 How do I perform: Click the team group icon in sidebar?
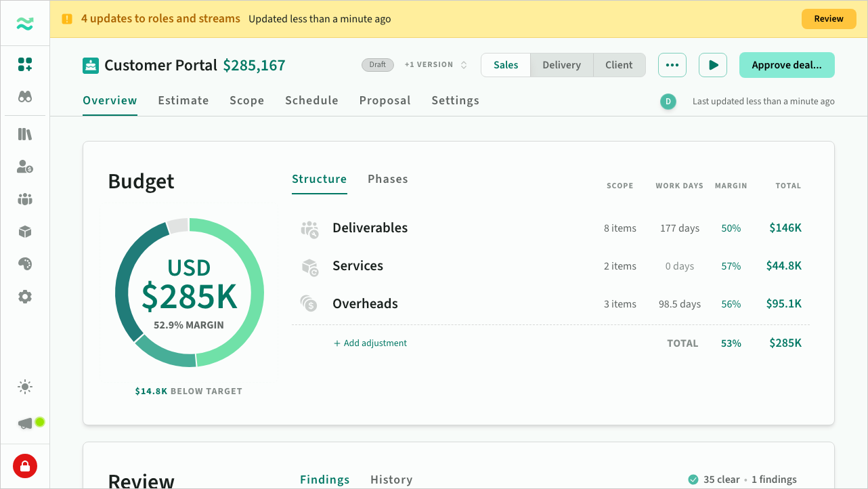25,199
